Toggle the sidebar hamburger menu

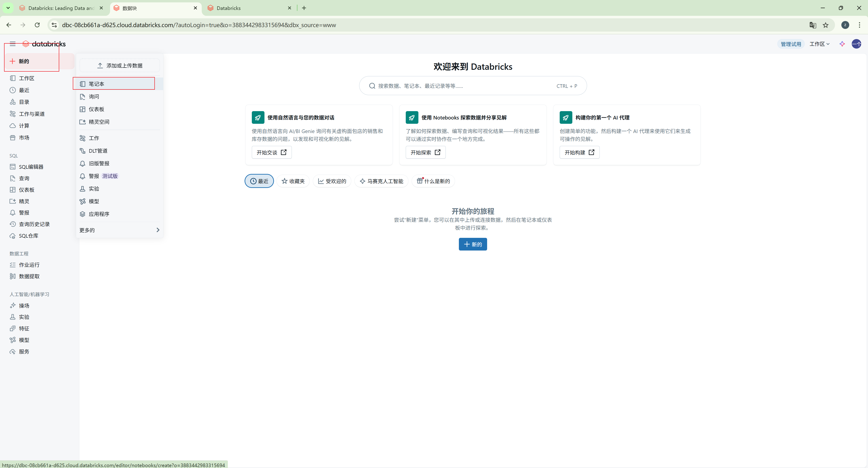tap(13, 44)
